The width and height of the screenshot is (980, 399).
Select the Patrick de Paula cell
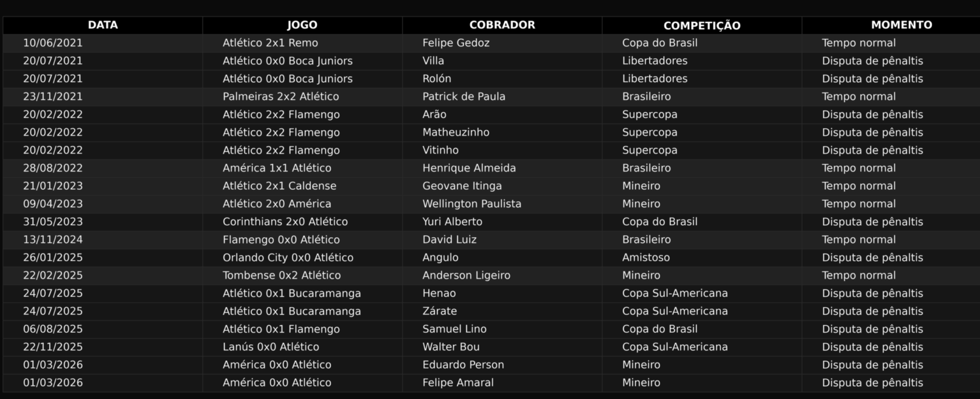click(464, 96)
